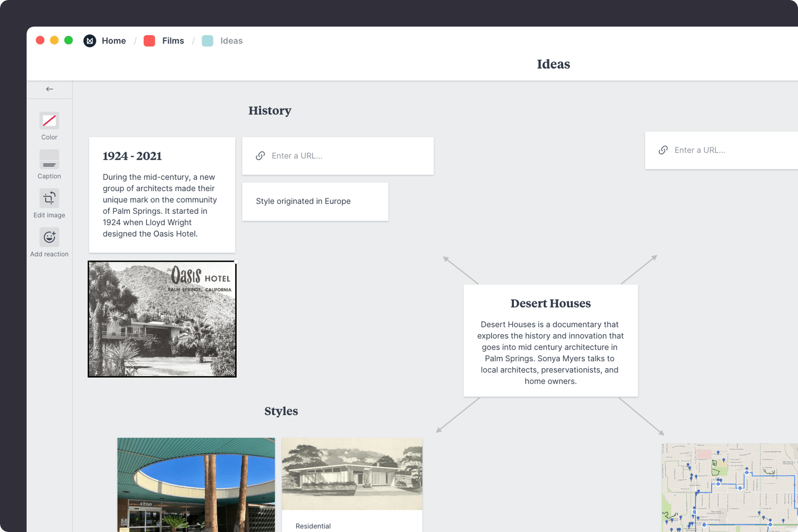This screenshot has height=532, width=798.
Task: Click the link icon on the right URL card
Action: (x=663, y=150)
